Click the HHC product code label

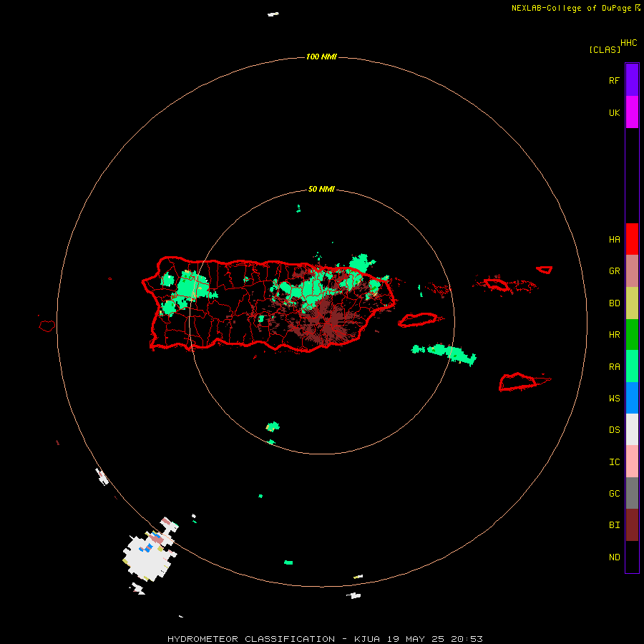(629, 43)
